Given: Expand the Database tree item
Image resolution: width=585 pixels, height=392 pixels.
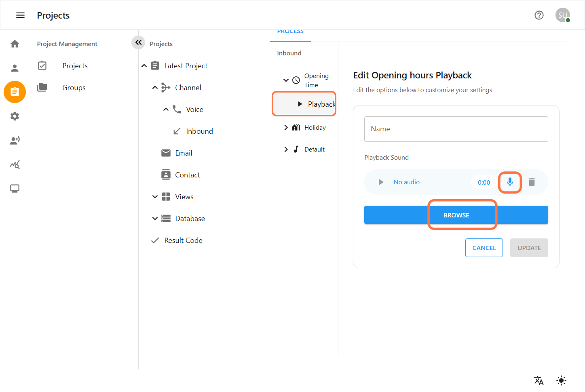Looking at the screenshot, I should coord(155,219).
